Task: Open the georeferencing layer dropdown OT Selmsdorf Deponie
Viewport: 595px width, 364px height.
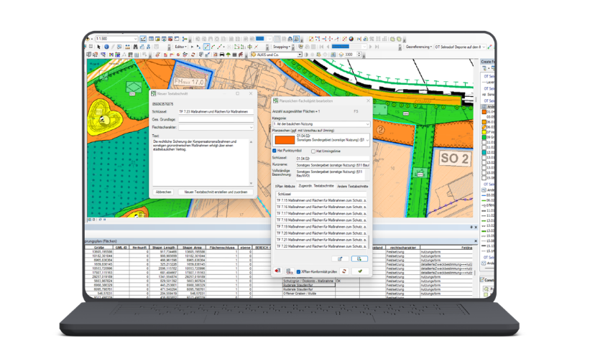Action: pos(460,47)
